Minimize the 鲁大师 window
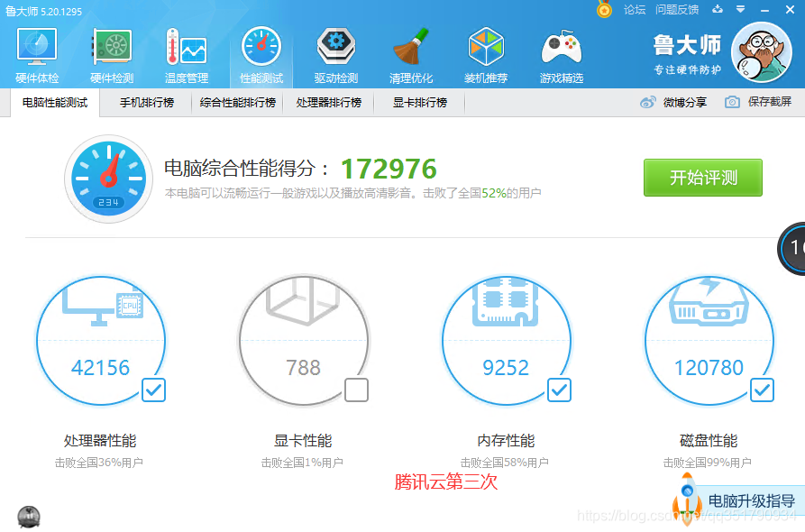 tap(765, 10)
